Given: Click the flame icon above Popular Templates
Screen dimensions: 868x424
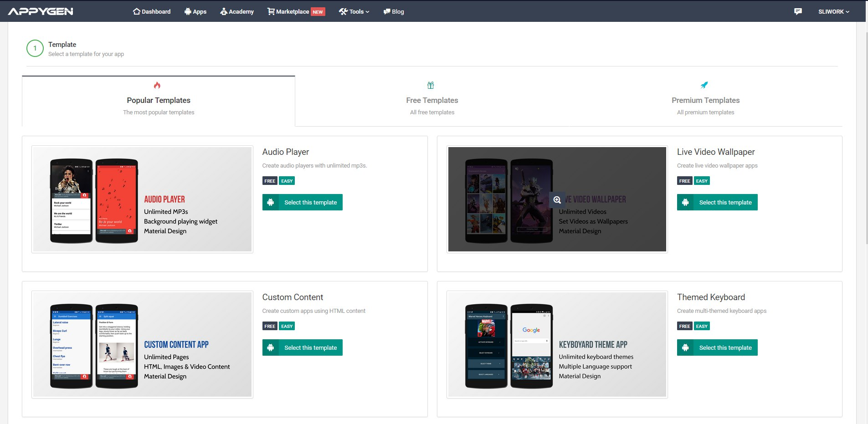Looking at the screenshot, I should [157, 85].
